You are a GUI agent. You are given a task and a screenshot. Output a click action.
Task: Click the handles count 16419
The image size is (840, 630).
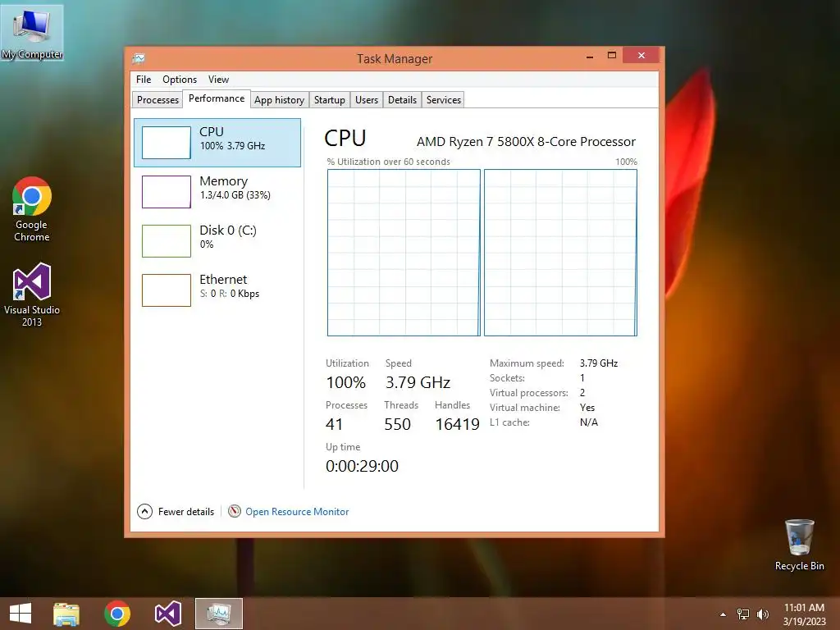tap(457, 424)
